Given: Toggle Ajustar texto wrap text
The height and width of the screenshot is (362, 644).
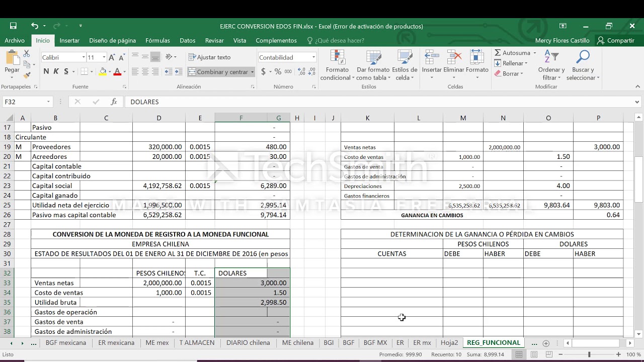Looking at the screenshot, I should [x=209, y=57].
